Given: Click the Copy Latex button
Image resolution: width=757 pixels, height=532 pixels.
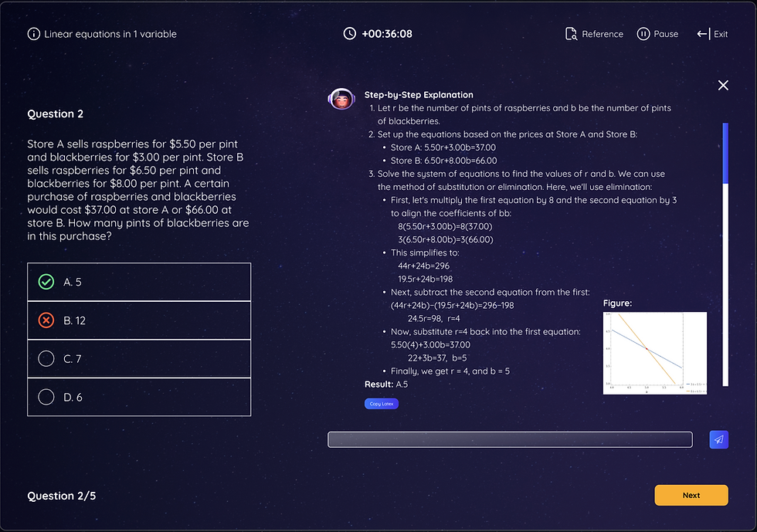Looking at the screenshot, I should pyautogui.click(x=382, y=404).
